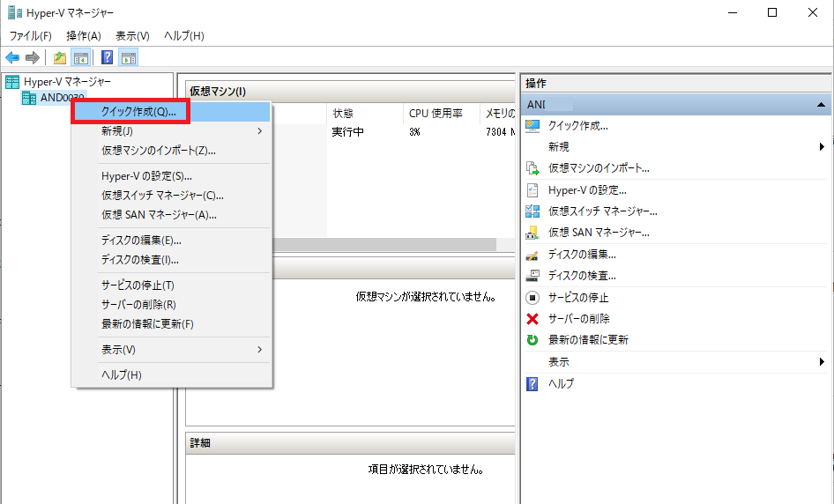This screenshot has width=834, height=504.
Task: Click ディスクの編集... link in 操作 pane
Action: pos(583,255)
